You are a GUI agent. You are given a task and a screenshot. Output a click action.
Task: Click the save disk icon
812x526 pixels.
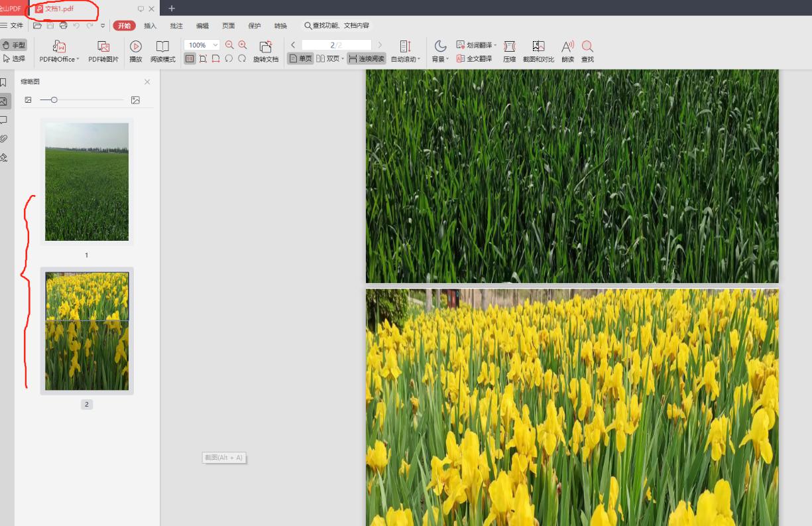coord(50,26)
